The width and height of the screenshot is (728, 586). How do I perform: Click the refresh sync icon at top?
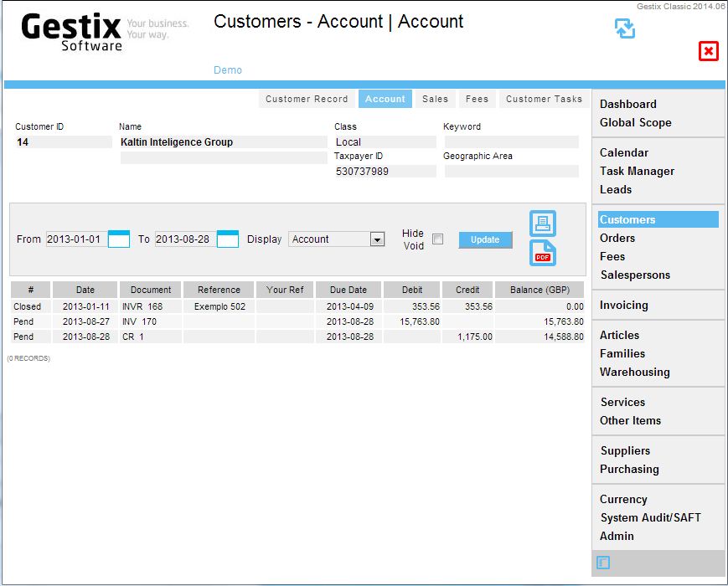[x=624, y=28]
